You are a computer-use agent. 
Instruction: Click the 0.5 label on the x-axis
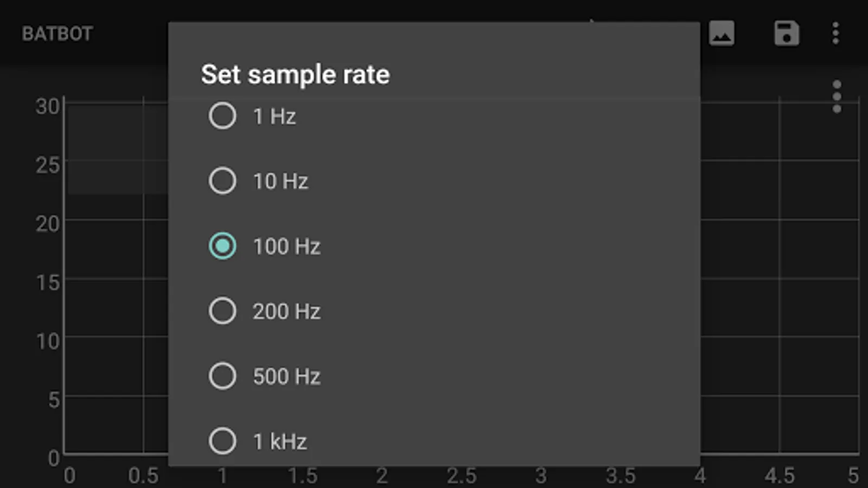coord(143,476)
